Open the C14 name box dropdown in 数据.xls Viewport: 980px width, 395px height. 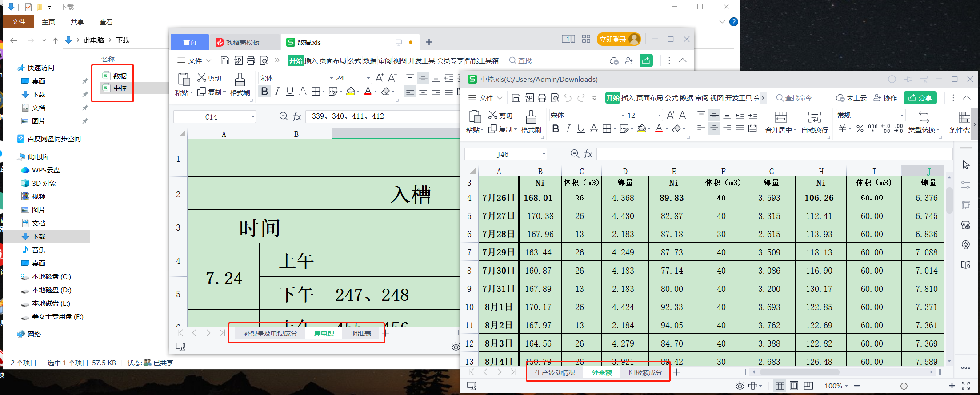coord(252,117)
